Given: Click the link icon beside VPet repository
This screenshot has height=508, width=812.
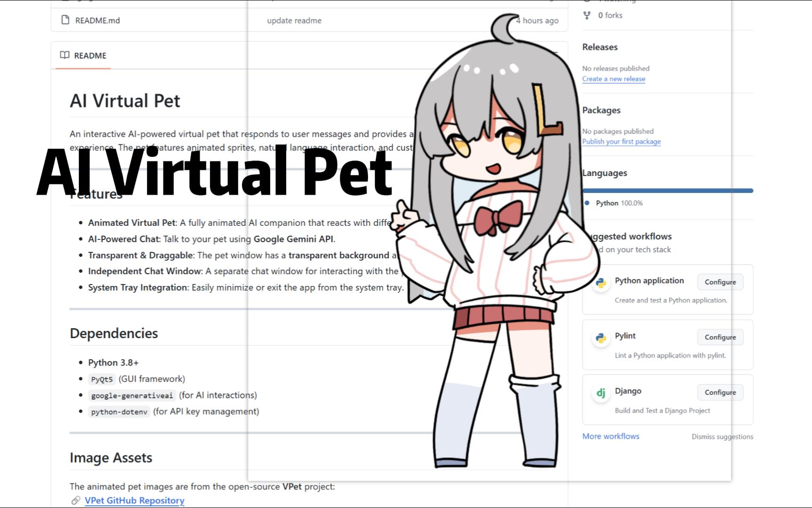Looking at the screenshot, I should pyautogui.click(x=76, y=500).
